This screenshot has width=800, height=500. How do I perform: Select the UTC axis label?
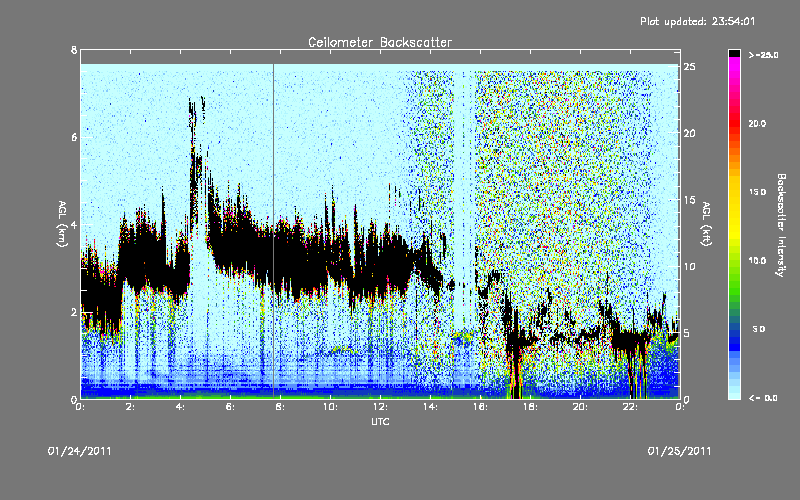(380, 421)
